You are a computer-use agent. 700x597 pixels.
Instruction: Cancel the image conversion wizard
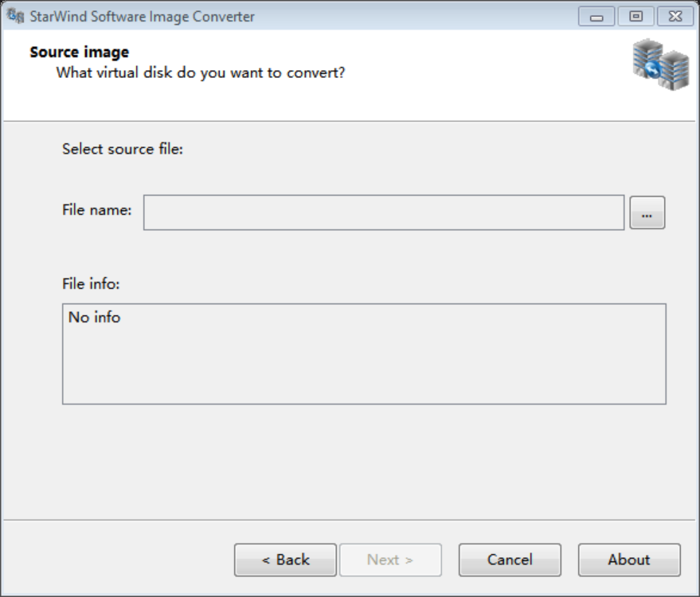[x=510, y=560]
